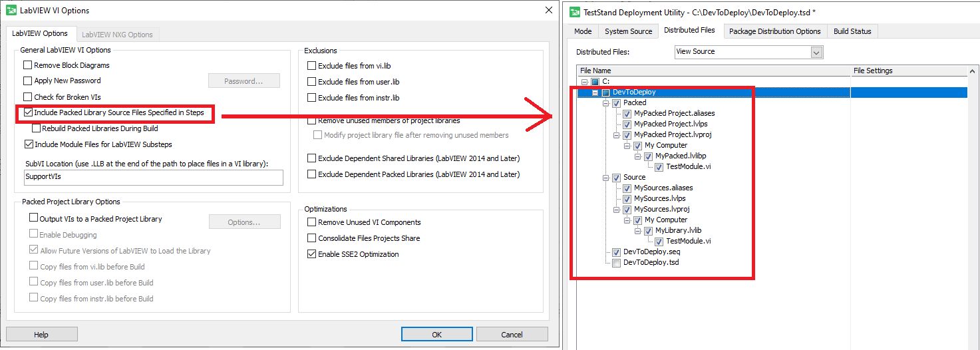Collapse the DevToDeploy folder node
The height and width of the screenshot is (350, 980).
pos(595,92)
